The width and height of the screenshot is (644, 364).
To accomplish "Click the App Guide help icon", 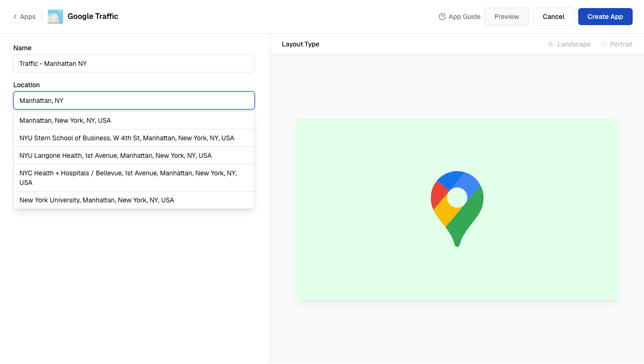I will coord(442,17).
